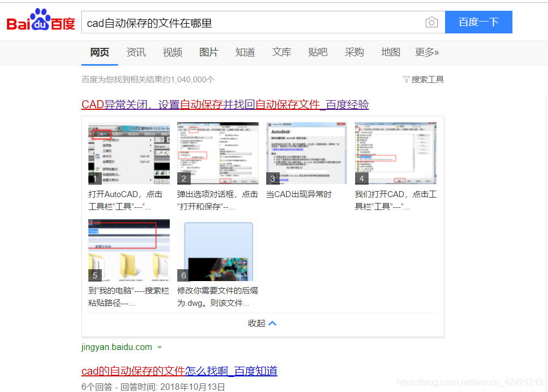Open the 采购 tab

pos(354,52)
